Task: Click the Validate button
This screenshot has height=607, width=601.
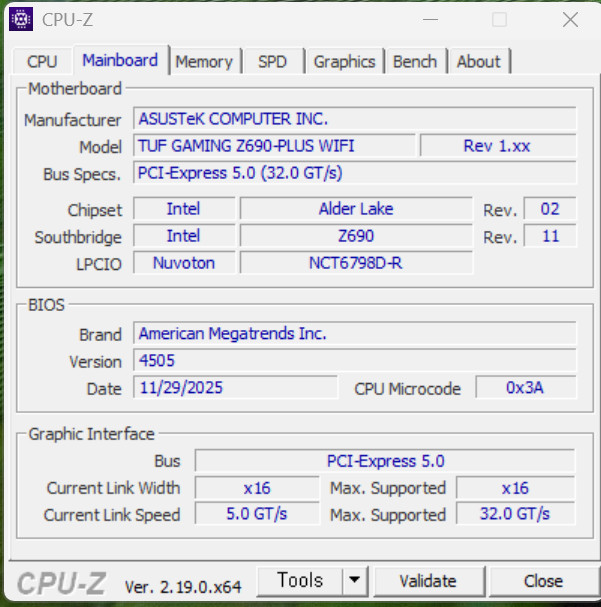Action: [428, 581]
